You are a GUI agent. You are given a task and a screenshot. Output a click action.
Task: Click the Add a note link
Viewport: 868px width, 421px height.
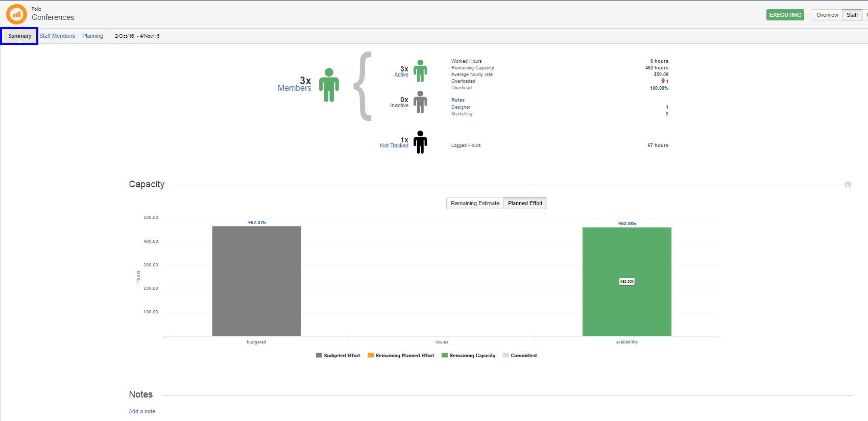coord(142,411)
